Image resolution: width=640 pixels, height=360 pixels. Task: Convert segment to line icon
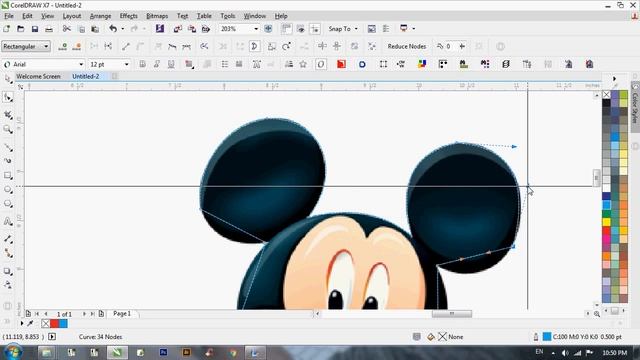coord(126,47)
